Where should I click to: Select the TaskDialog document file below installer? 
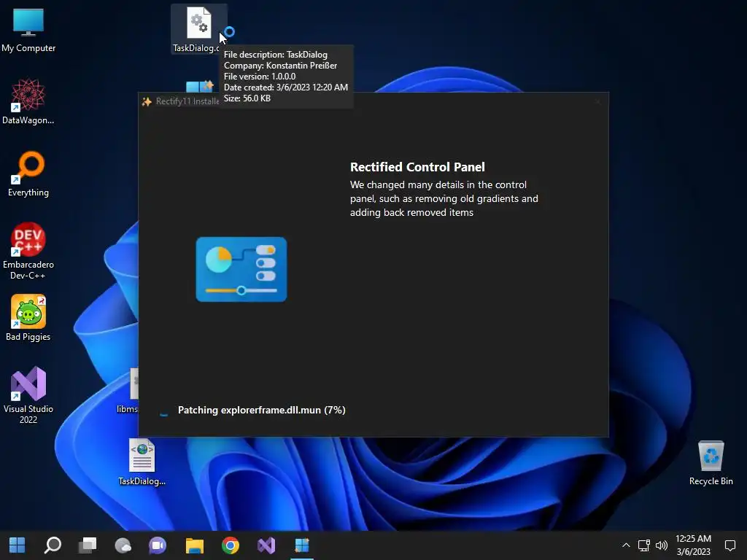[142, 462]
